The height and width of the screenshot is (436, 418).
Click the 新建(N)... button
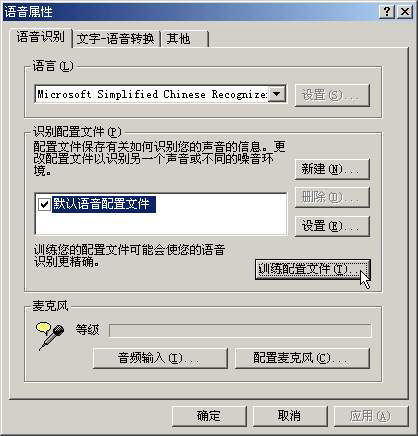332,169
